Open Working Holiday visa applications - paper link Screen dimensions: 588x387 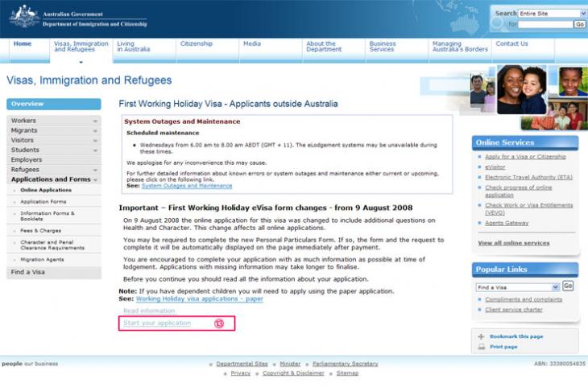point(200,299)
